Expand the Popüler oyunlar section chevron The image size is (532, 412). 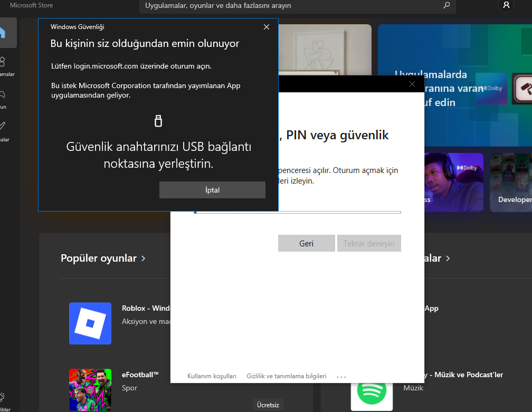143,258
